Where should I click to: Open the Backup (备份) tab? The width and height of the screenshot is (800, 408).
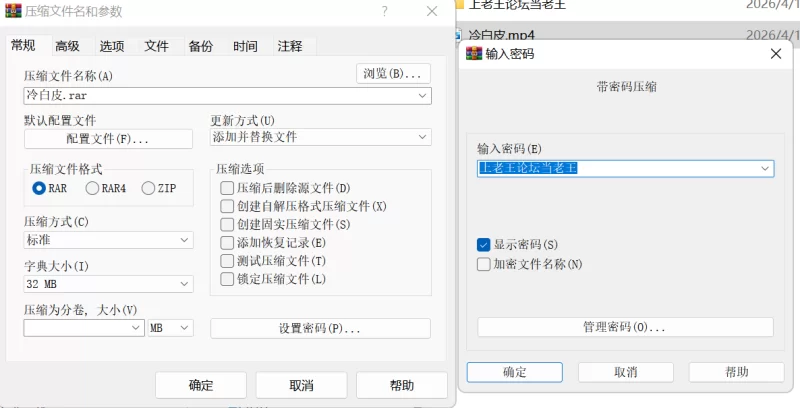coord(200,46)
